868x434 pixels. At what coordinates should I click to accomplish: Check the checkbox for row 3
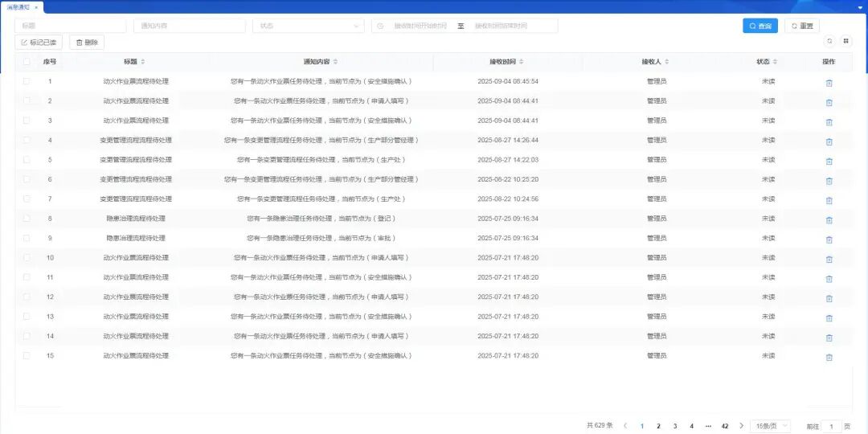tap(27, 121)
